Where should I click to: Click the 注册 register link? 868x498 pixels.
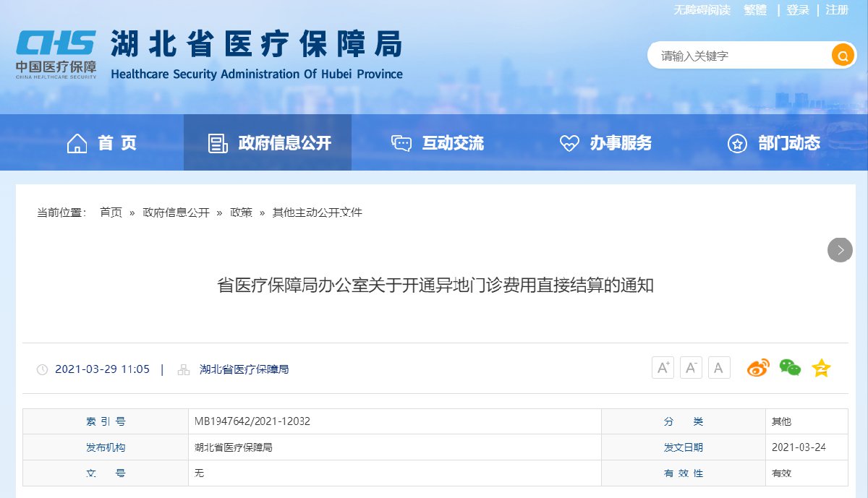point(837,10)
